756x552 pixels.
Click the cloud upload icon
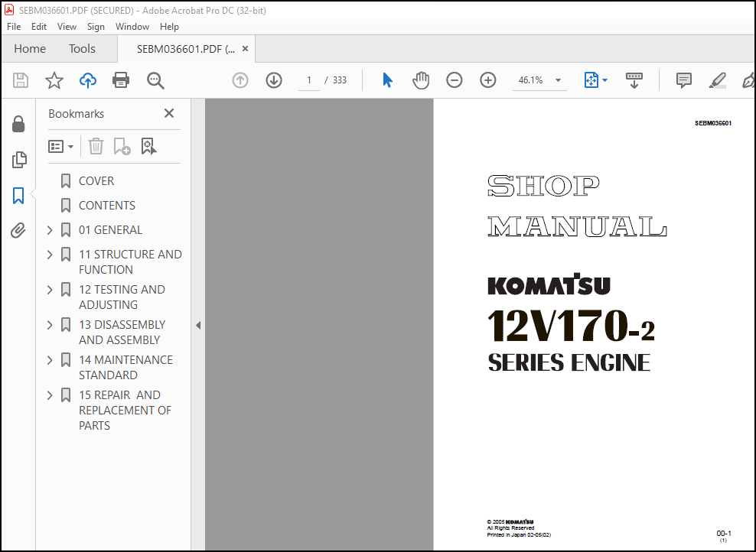click(x=88, y=80)
